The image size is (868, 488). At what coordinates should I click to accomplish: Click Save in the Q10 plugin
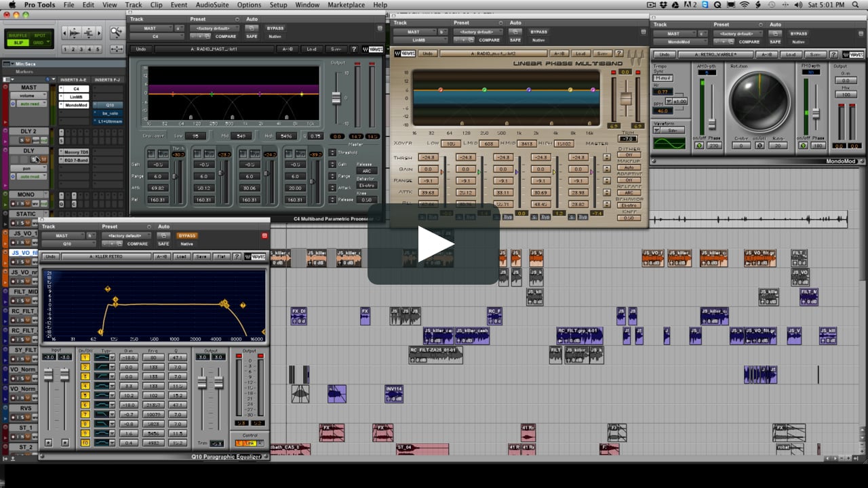tap(201, 257)
